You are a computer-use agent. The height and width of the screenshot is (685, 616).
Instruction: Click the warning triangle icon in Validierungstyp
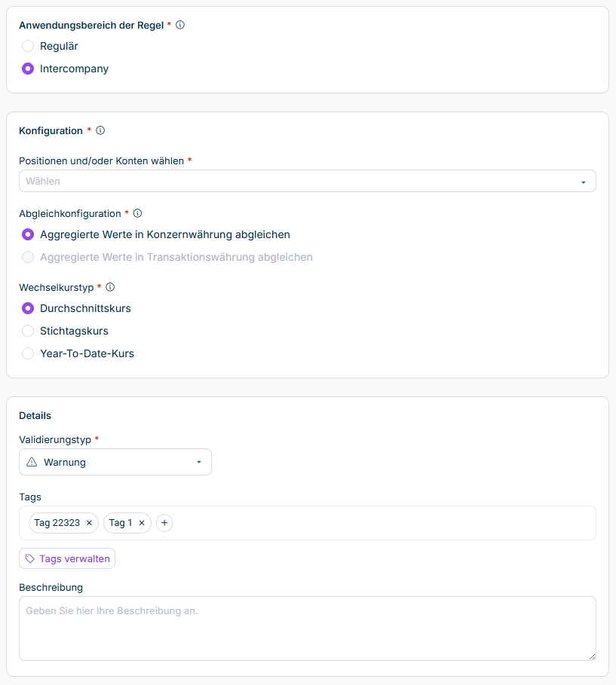(32, 462)
